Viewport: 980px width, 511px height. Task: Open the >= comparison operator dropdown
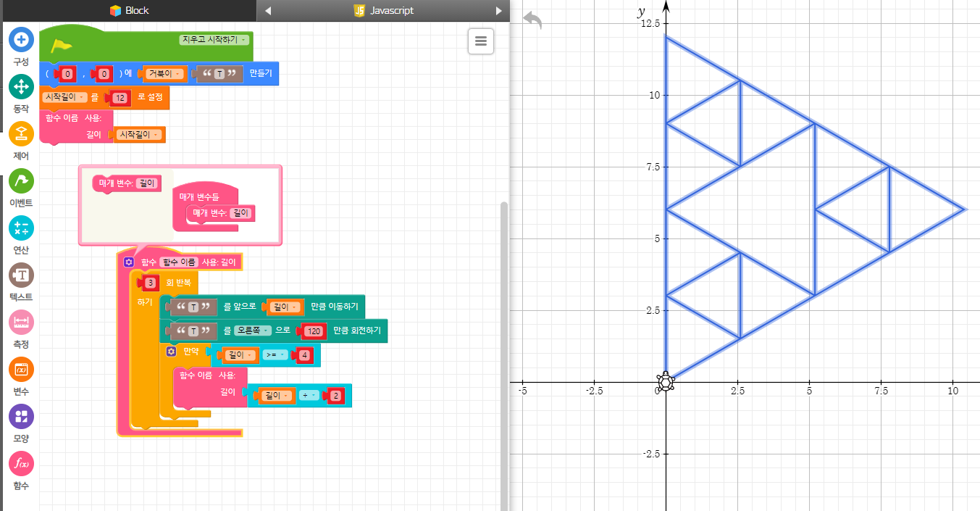coord(275,355)
